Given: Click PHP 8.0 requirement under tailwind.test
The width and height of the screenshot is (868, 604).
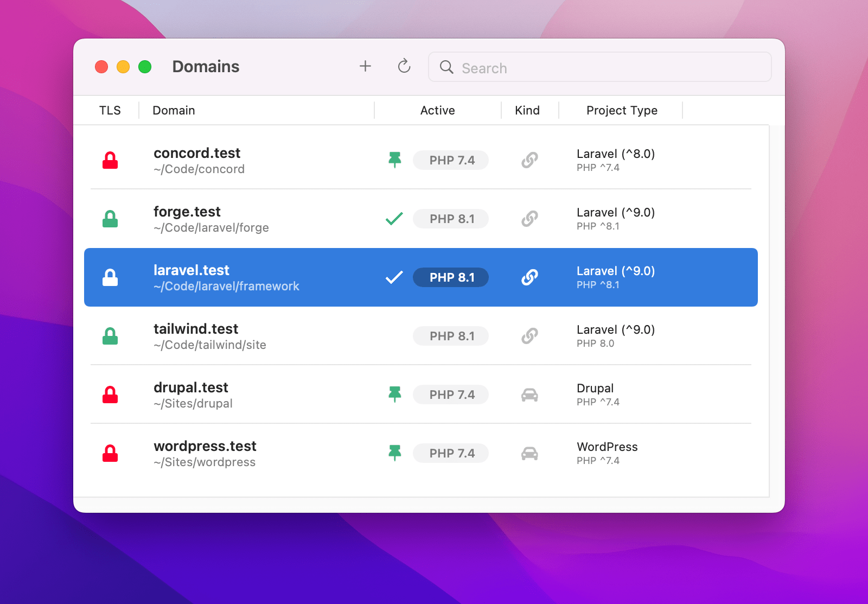Looking at the screenshot, I should pos(595,344).
